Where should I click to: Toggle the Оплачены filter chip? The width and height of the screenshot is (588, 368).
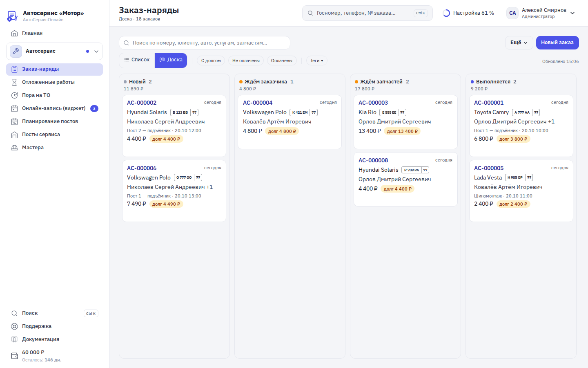click(282, 61)
